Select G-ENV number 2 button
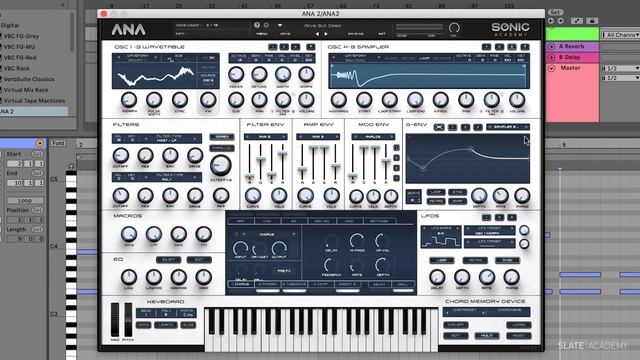 [465, 127]
